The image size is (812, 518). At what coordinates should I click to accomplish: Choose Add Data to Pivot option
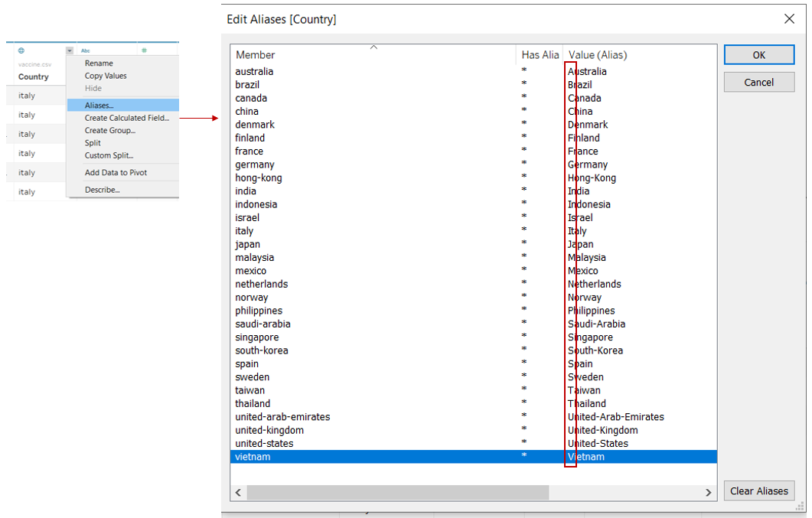(x=116, y=173)
